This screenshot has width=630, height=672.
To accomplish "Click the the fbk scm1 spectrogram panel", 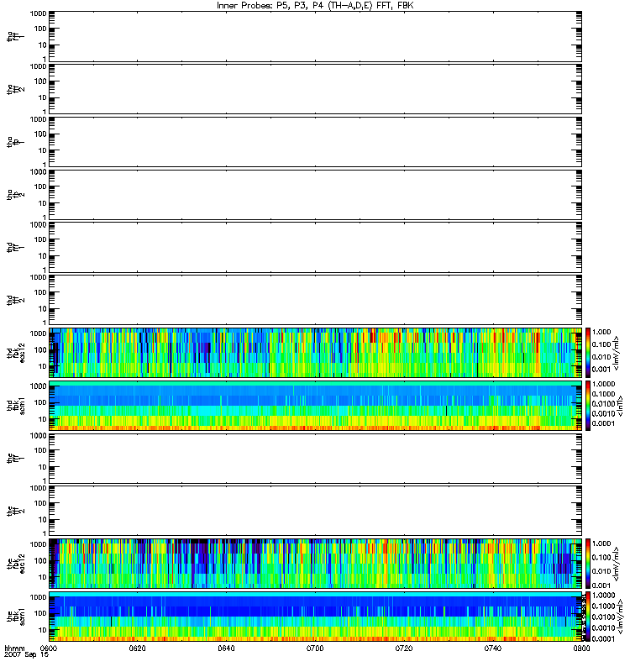I will (x=316, y=617).
